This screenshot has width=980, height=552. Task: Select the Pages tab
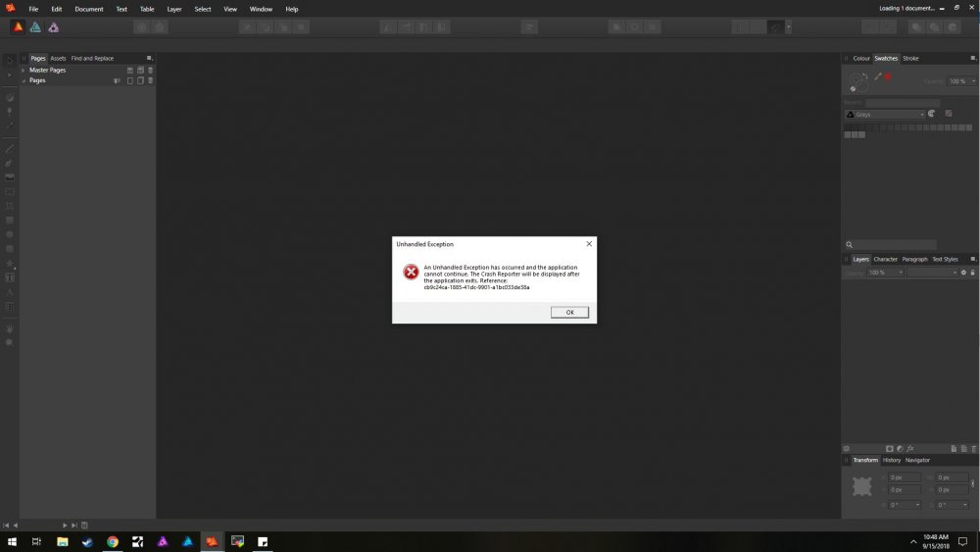(x=38, y=58)
